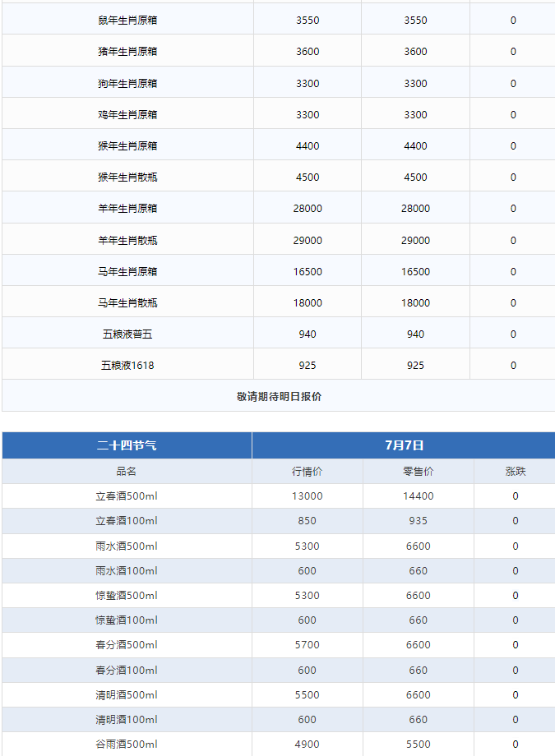Select the 14400 retail price value

419,496
